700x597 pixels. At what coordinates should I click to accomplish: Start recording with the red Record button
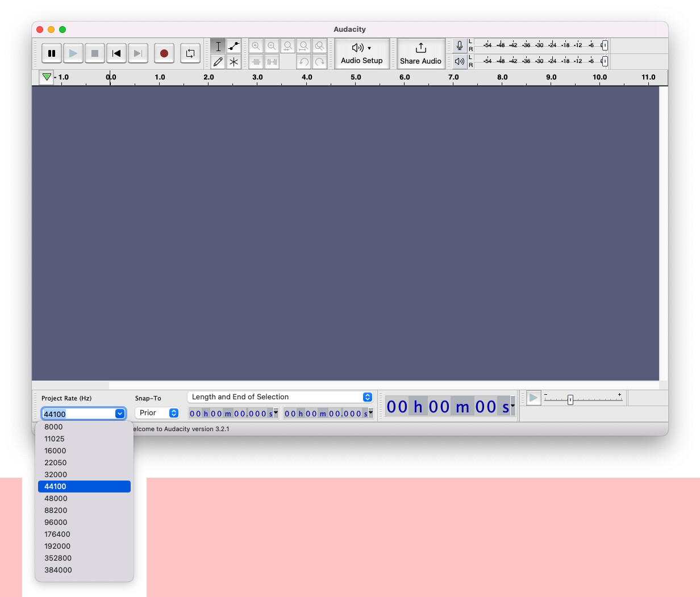(x=164, y=53)
